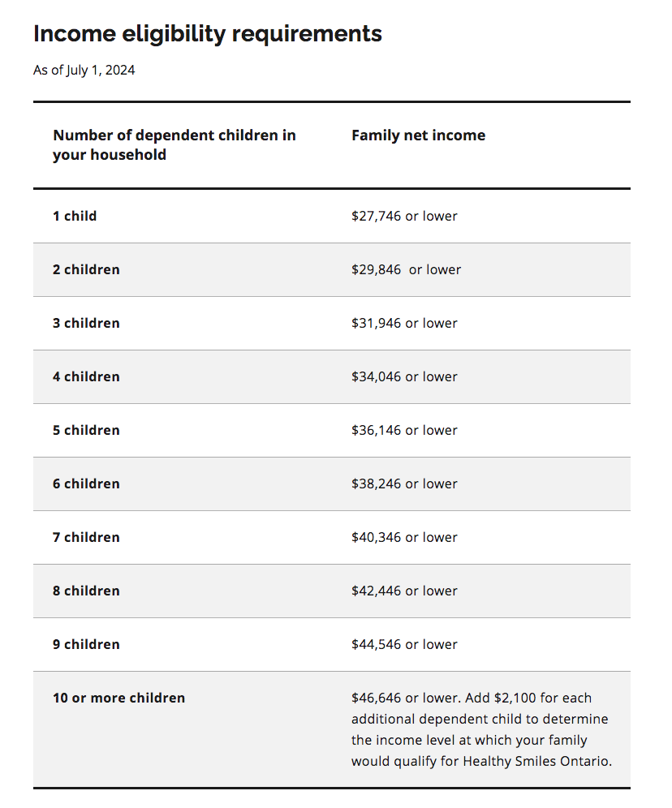The image size is (672, 808).
Task: Click the Income eligibility requirements heading
Action: click(x=208, y=35)
